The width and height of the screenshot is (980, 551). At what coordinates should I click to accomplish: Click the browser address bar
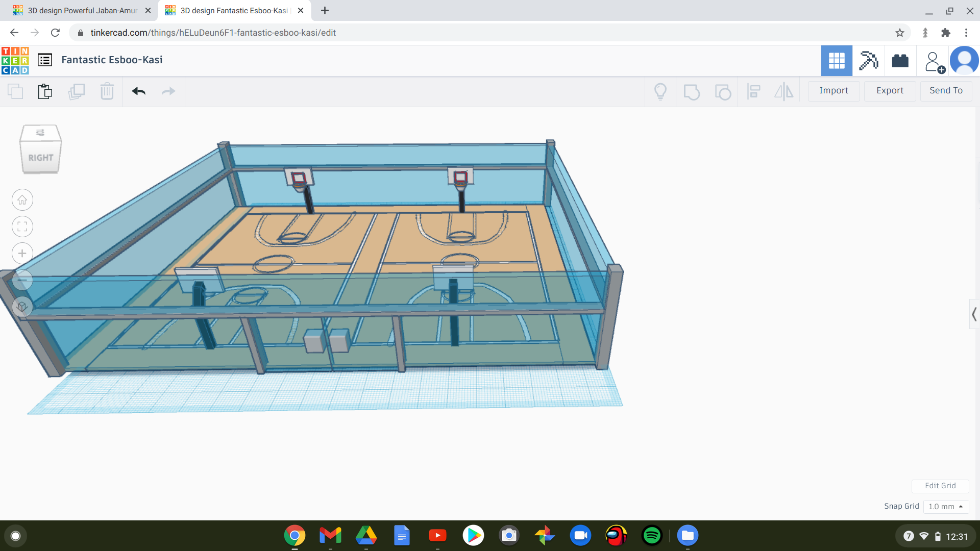[490, 33]
